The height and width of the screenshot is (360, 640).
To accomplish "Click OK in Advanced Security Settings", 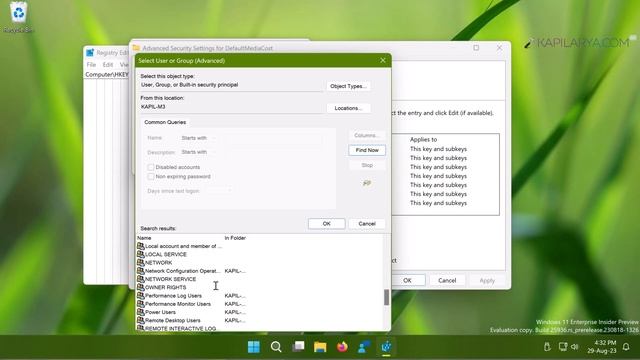I will [x=407, y=280].
